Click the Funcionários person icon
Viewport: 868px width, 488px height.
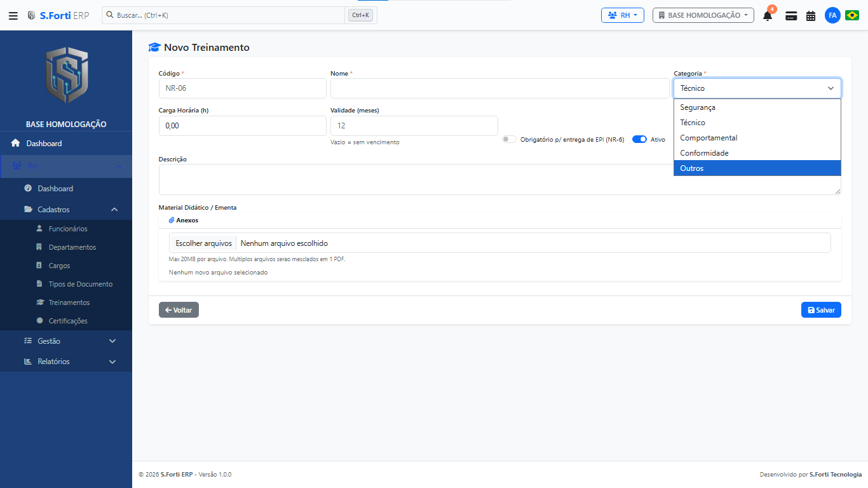coord(39,228)
